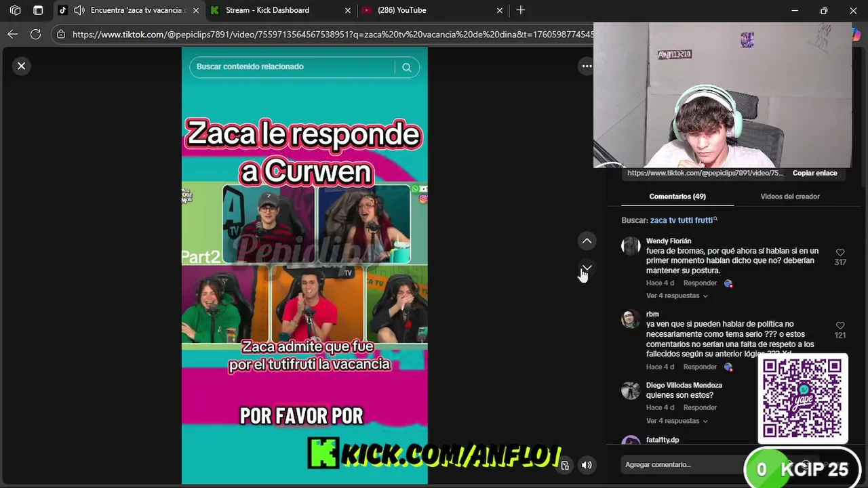This screenshot has height=488, width=868.
Task: Reload the page with refresh icon
Action: point(35,34)
